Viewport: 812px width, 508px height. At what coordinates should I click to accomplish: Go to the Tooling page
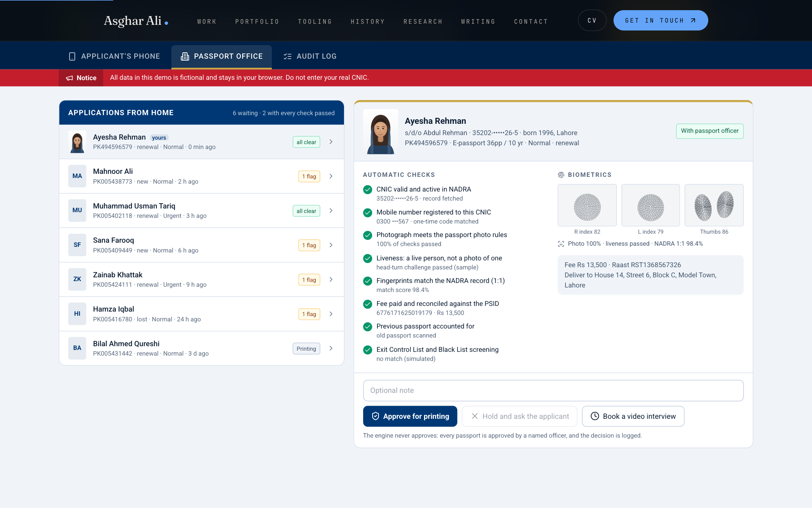click(315, 21)
